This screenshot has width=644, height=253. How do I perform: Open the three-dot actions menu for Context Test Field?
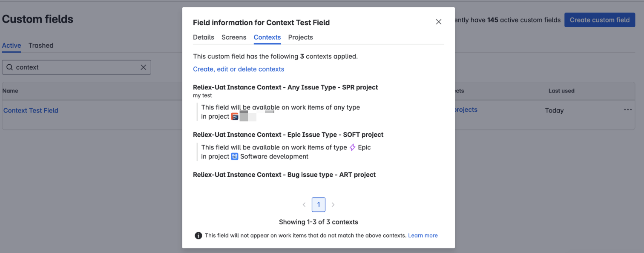[627, 110]
